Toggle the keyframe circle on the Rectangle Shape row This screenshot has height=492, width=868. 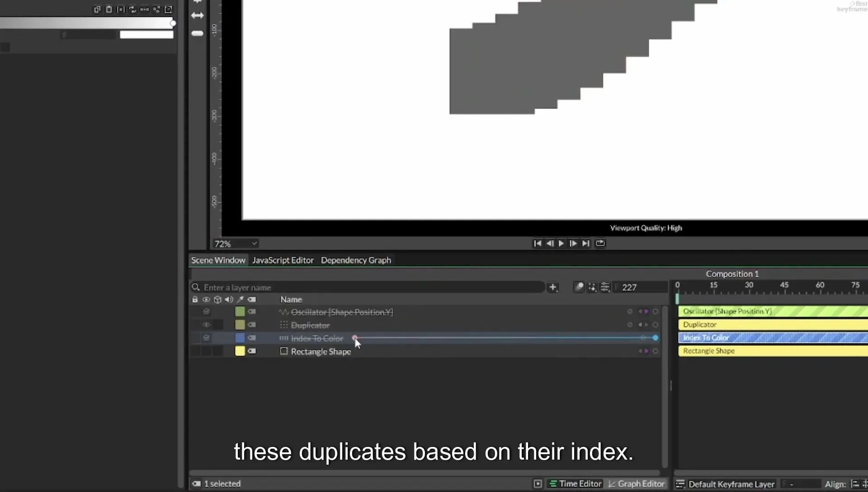tap(655, 351)
